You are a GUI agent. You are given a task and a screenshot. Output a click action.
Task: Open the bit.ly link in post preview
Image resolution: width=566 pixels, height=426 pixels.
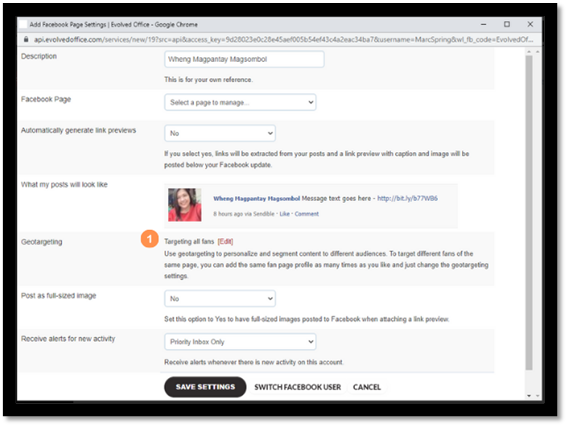[x=408, y=198]
